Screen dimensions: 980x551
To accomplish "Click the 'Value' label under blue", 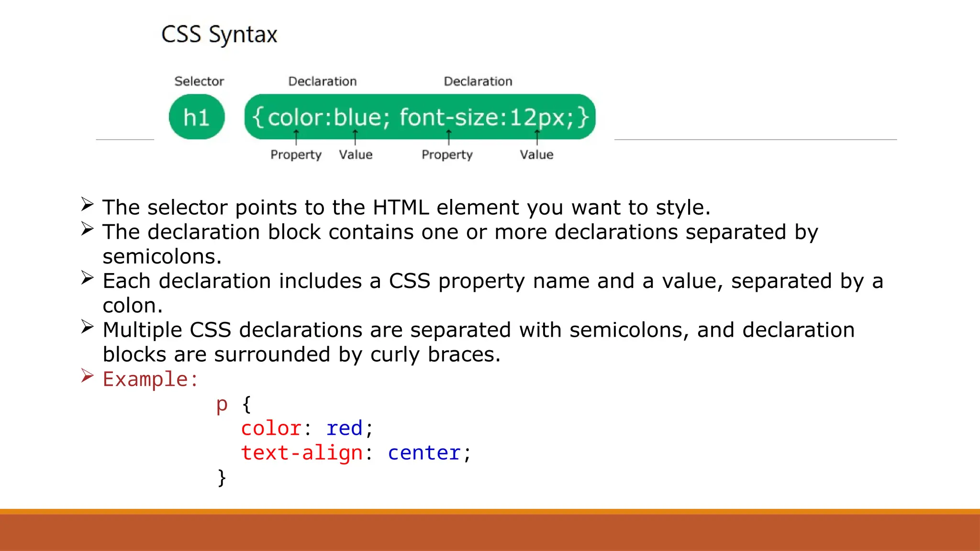I will (356, 154).
